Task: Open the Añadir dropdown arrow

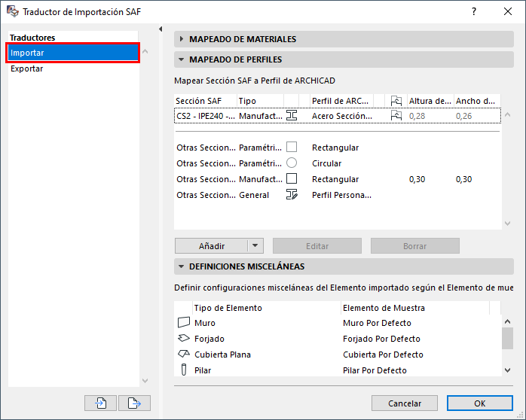Action: (x=255, y=245)
